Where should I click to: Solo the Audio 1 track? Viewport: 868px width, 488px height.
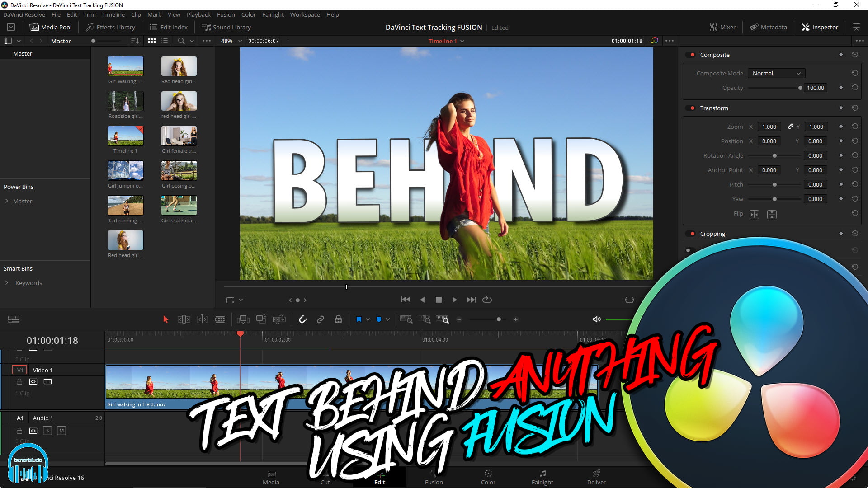click(47, 431)
